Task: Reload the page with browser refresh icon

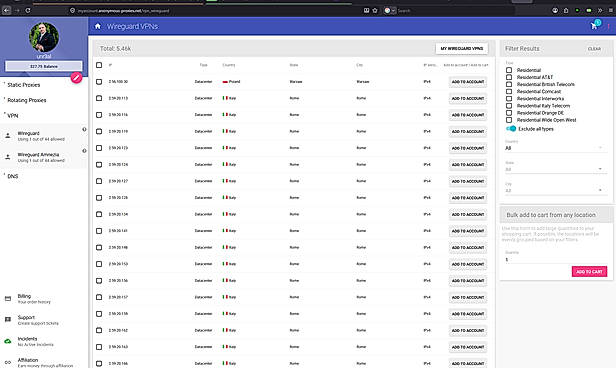Action: [x=28, y=11]
